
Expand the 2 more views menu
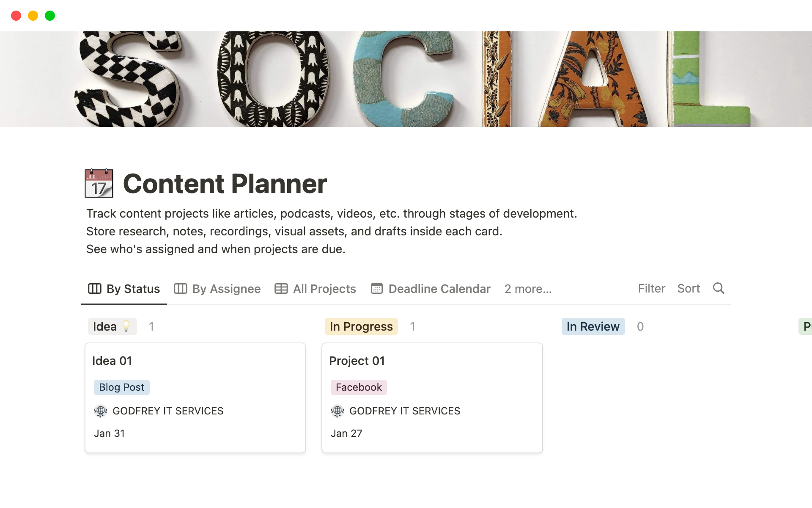[527, 289]
